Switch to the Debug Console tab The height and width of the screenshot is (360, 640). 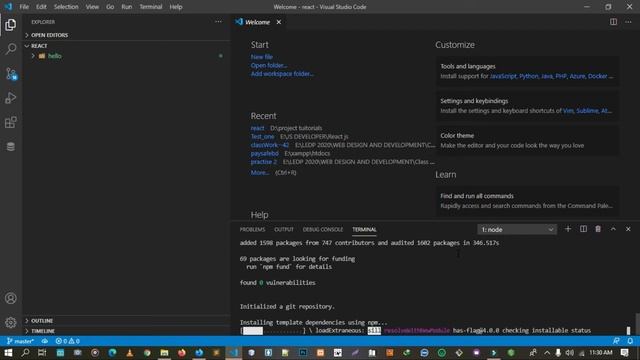tap(322, 229)
